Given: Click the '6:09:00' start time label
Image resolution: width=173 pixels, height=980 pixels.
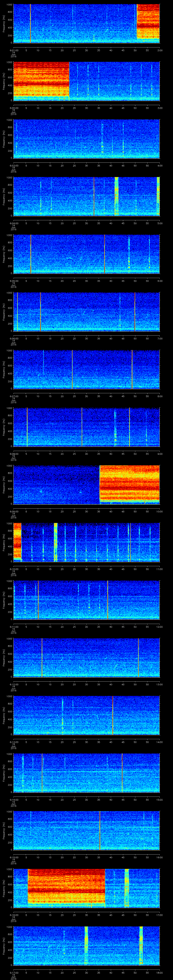Looking at the screenshot, I should (14, 512).
